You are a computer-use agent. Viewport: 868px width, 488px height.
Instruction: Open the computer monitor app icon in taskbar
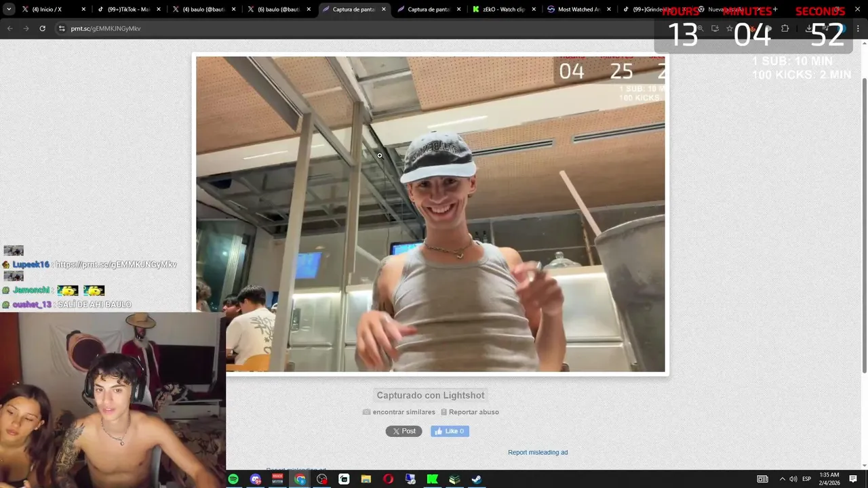(410, 479)
